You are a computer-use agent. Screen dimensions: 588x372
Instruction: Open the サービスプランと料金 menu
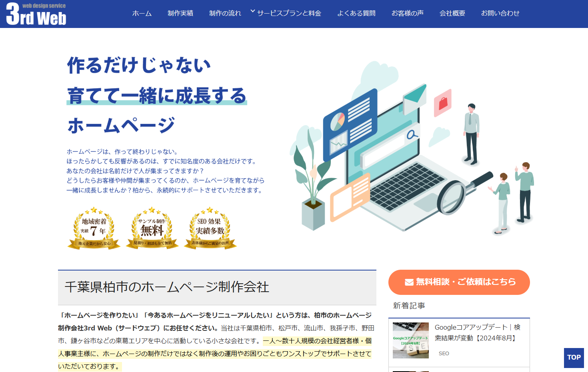pos(289,13)
